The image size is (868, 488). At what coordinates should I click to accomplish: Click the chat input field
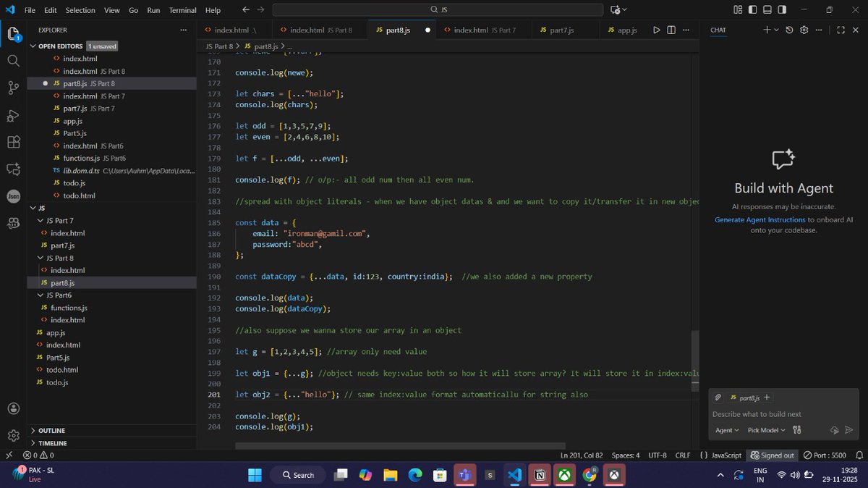click(783, 414)
